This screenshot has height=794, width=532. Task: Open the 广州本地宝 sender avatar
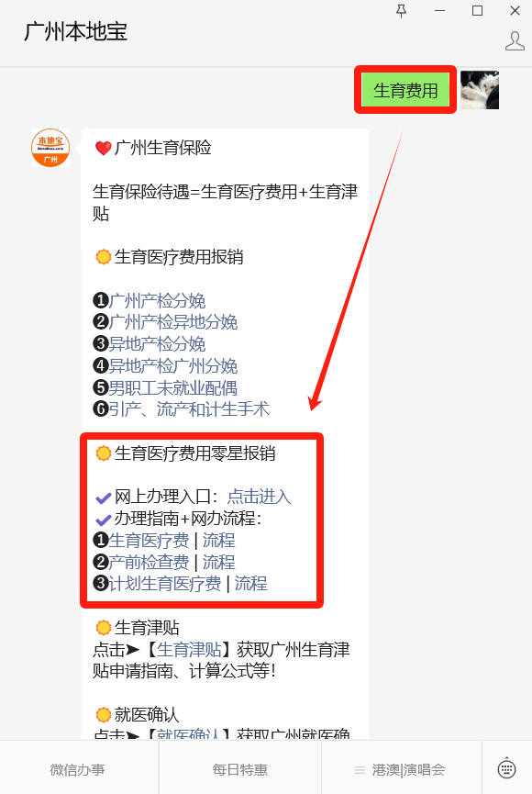(50, 148)
